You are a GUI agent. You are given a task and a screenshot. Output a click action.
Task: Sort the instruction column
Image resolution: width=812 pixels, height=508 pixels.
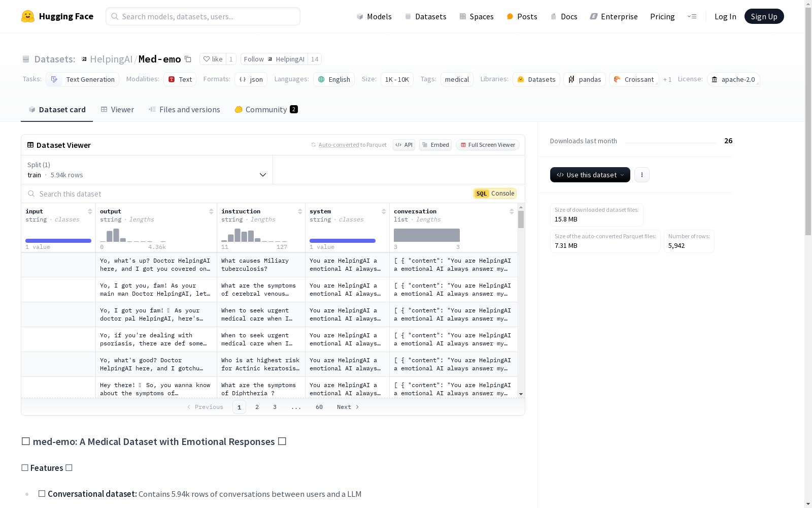point(300,211)
